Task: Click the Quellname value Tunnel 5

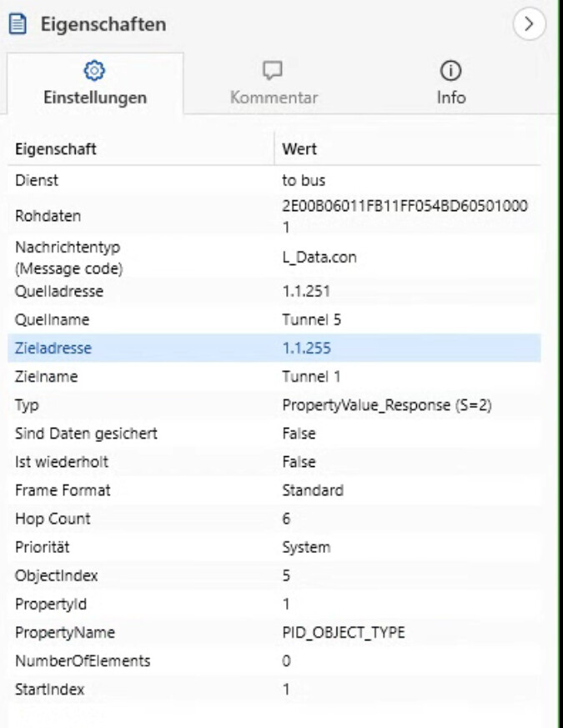Action: point(311,320)
